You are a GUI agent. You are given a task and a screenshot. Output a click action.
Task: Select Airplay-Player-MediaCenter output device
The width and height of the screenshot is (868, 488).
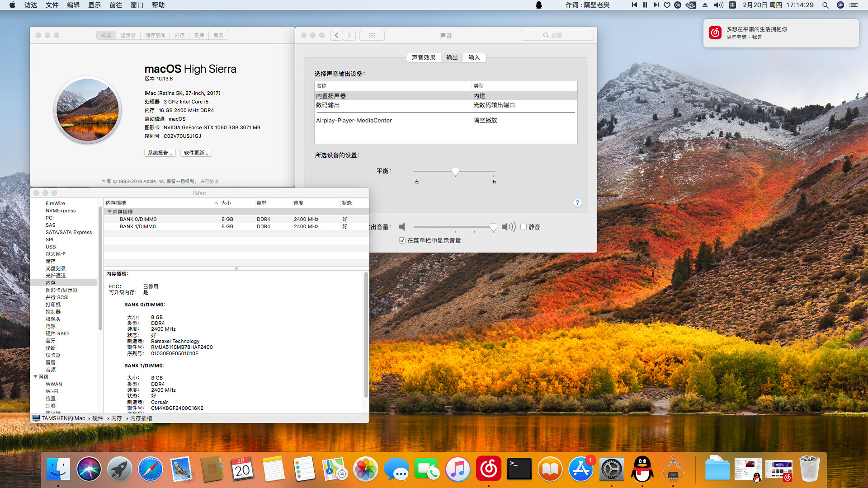coord(446,121)
